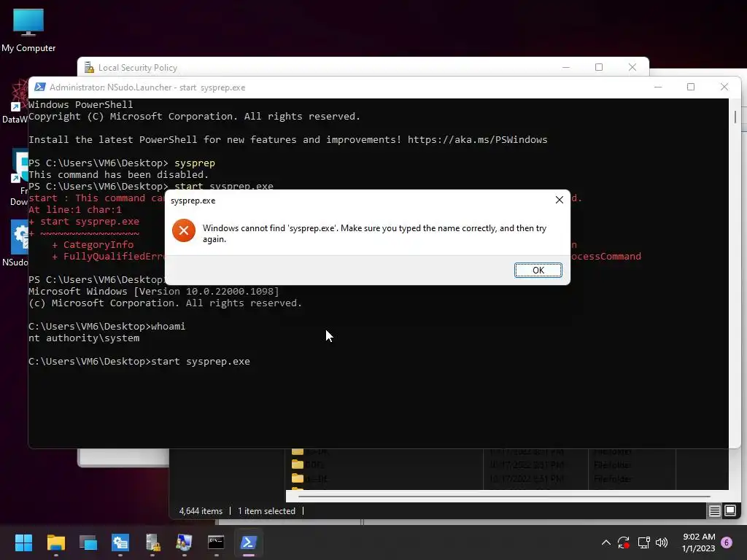This screenshot has width=747, height=560.
Task: Click the last 'start sysprep.exe' prompt line
Action: [x=139, y=362]
